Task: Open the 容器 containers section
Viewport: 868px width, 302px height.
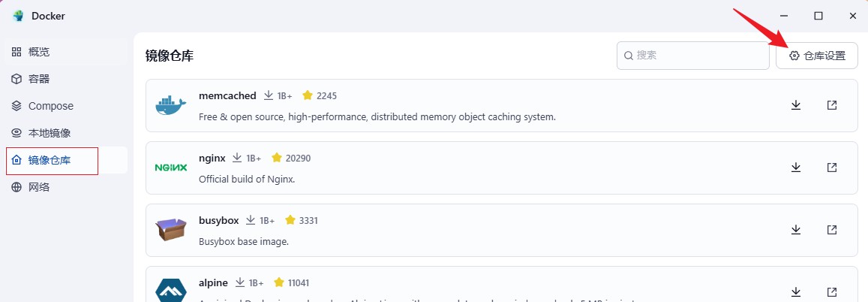Action: click(x=39, y=79)
